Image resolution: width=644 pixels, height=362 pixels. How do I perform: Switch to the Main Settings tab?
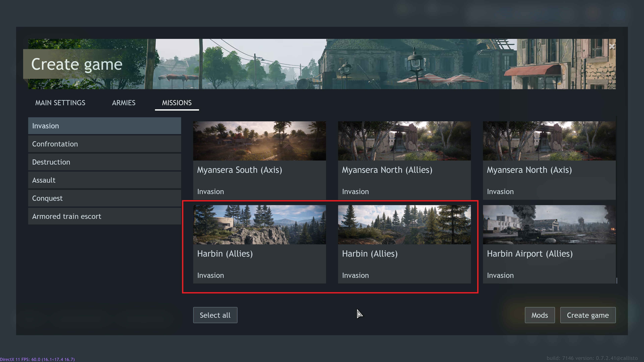pyautogui.click(x=60, y=103)
